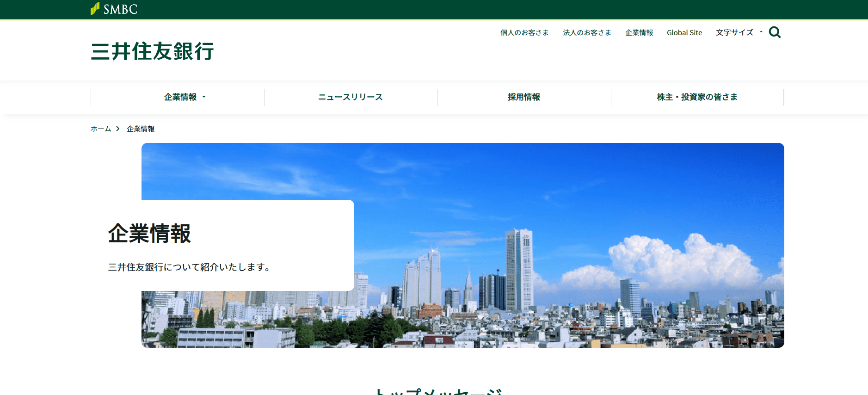
Task: Open 法人のお客さま link
Action: coord(587,32)
